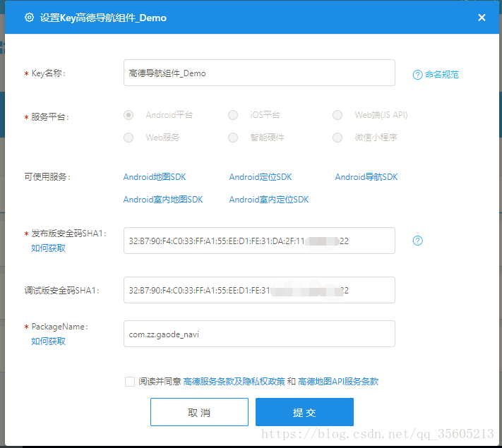Select the 智能硬件 radio button

233,138
